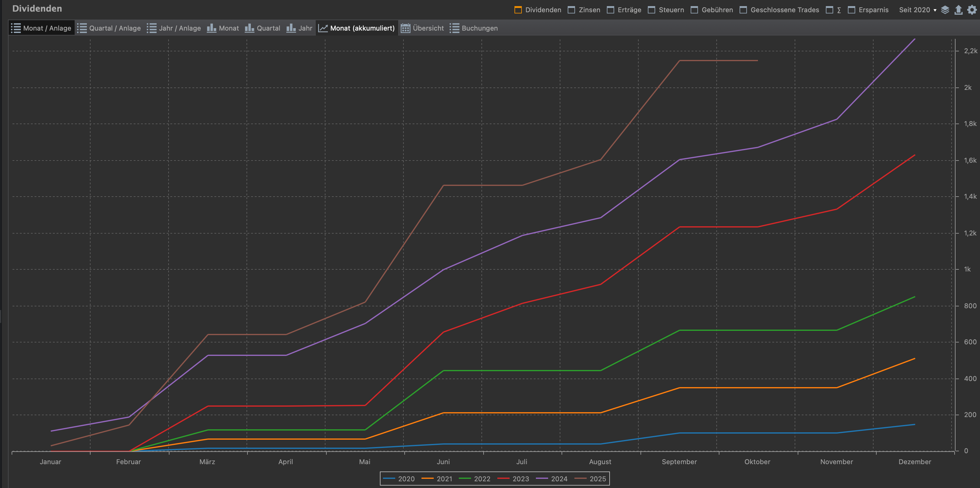The image size is (980, 488).
Task: Click the export upload icon
Action: click(958, 10)
